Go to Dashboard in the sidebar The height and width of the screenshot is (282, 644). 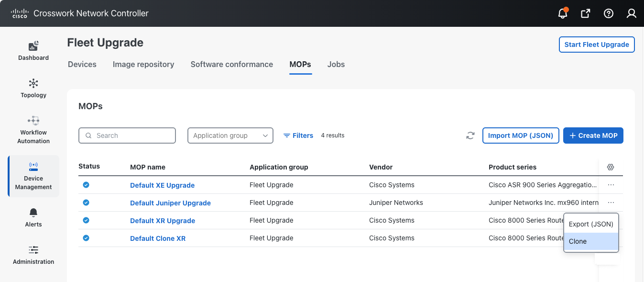click(33, 51)
